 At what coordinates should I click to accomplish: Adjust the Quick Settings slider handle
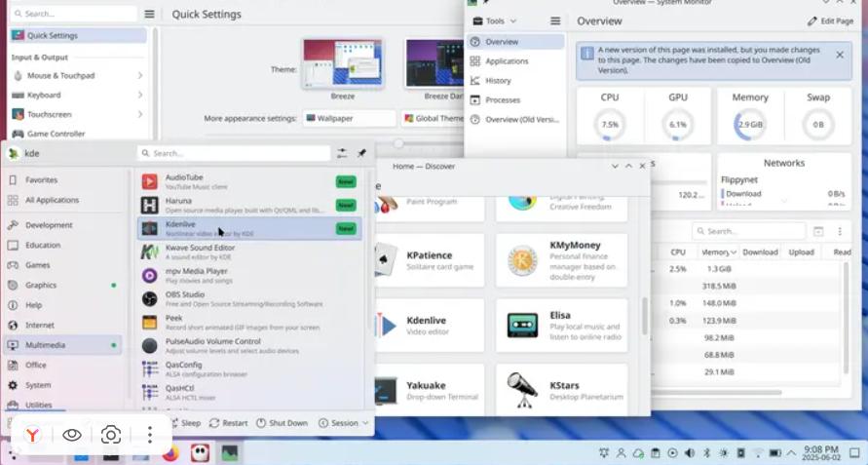tap(398, 143)
